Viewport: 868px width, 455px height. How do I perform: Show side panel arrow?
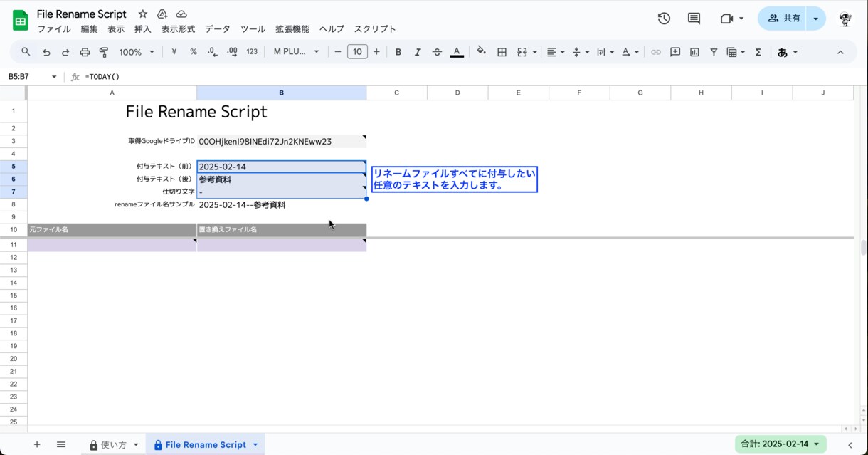[850, 445]
